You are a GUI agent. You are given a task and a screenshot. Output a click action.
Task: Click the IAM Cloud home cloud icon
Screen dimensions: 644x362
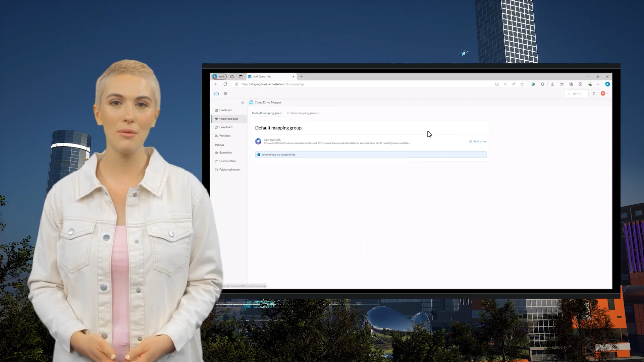[216, 94]
